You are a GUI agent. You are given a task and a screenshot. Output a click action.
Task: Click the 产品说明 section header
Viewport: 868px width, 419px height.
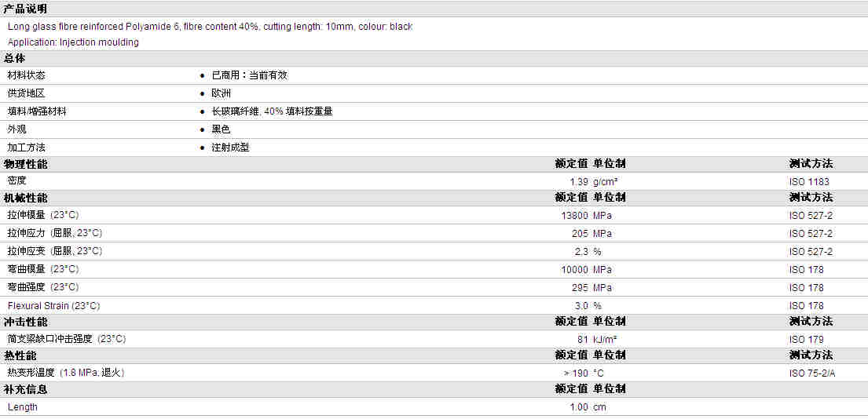click(25, 9)
